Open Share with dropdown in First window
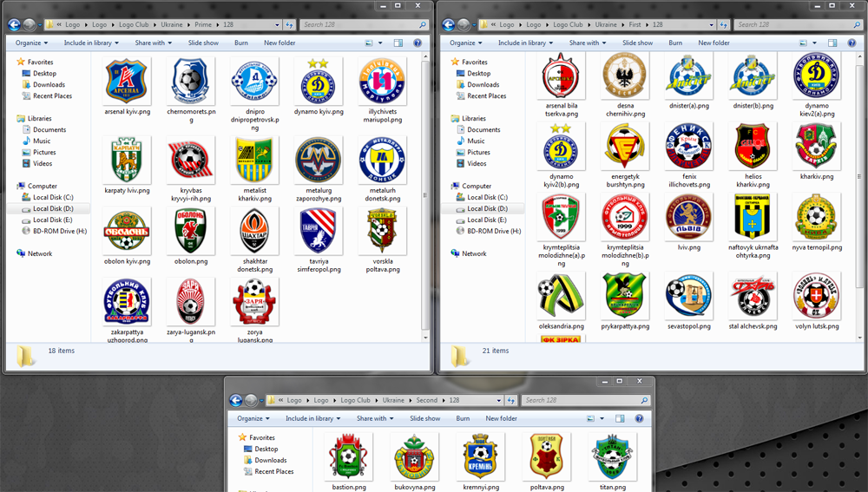The width and height of the screenshot is (868, 492). point(588,43)
